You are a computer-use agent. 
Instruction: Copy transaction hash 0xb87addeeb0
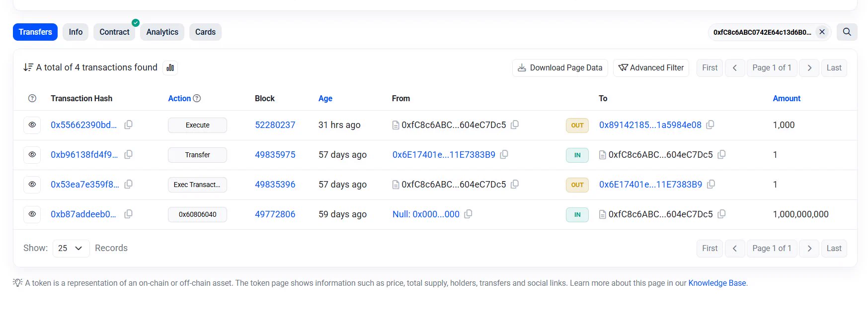128,214
